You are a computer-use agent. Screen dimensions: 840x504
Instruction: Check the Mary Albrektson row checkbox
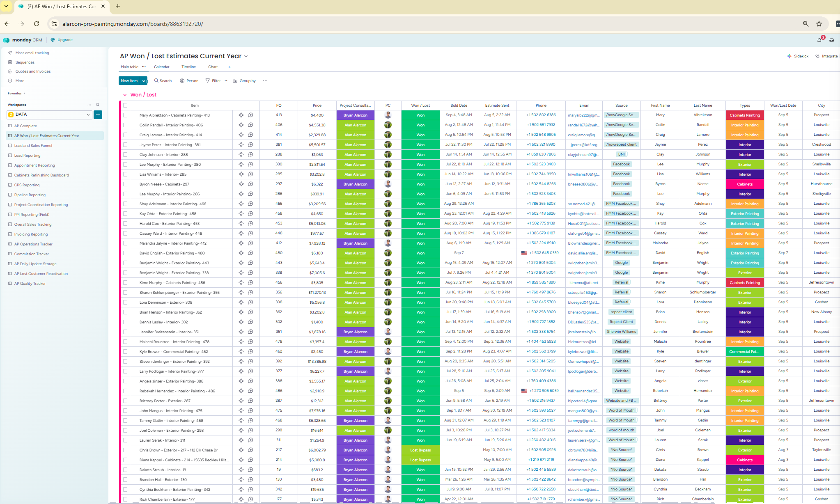(x=125, y=115)
